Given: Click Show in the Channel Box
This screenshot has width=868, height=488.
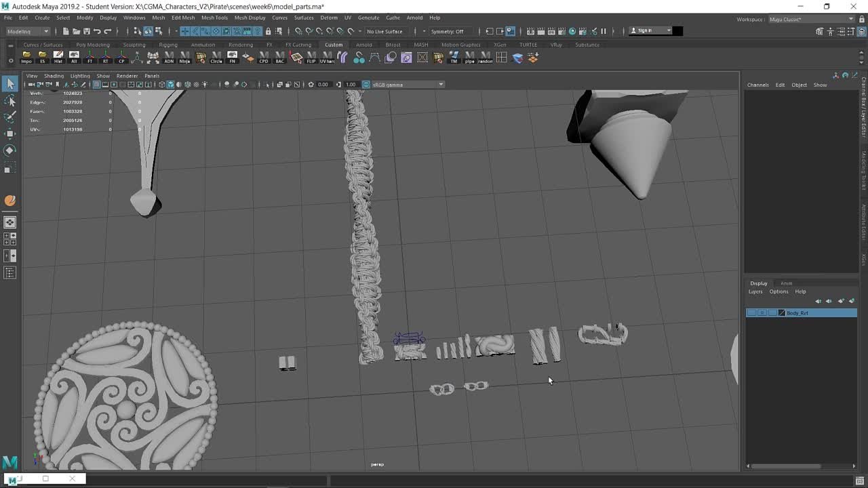Looking at the screenshot, I should coord(820,85).
